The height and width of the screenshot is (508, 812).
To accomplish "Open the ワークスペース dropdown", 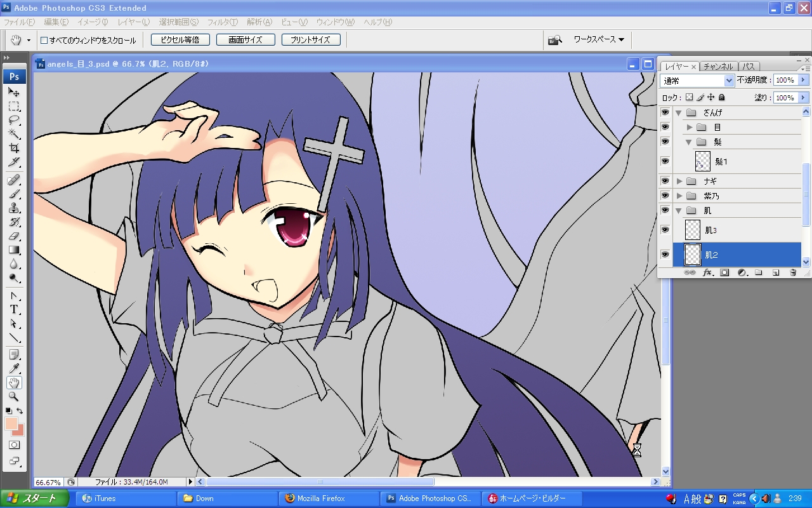I will (599, 39).
